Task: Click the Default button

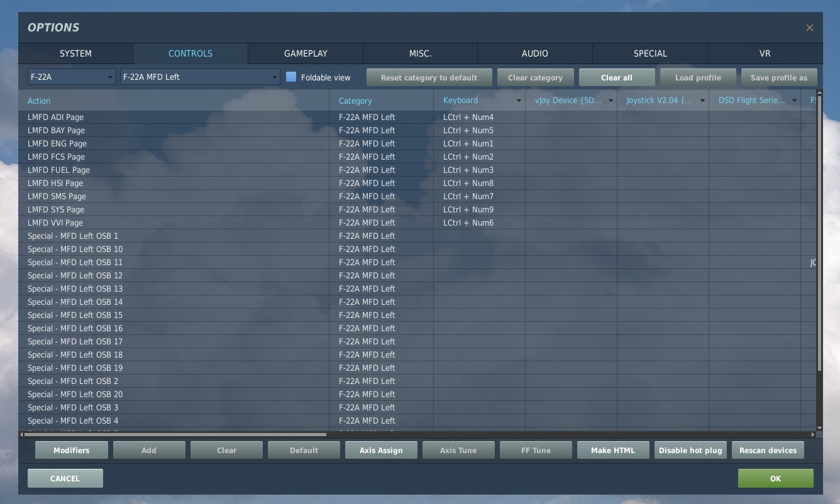Action: click(x=304, y=450)
